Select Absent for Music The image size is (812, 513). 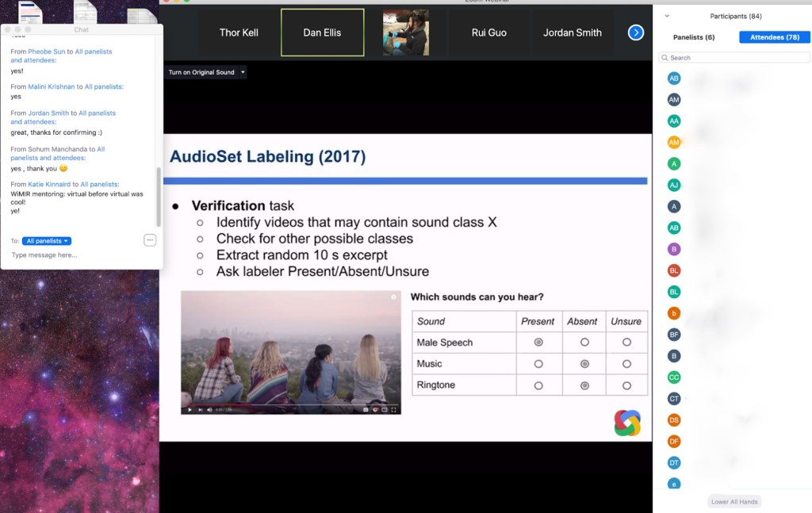coord(584,364)
